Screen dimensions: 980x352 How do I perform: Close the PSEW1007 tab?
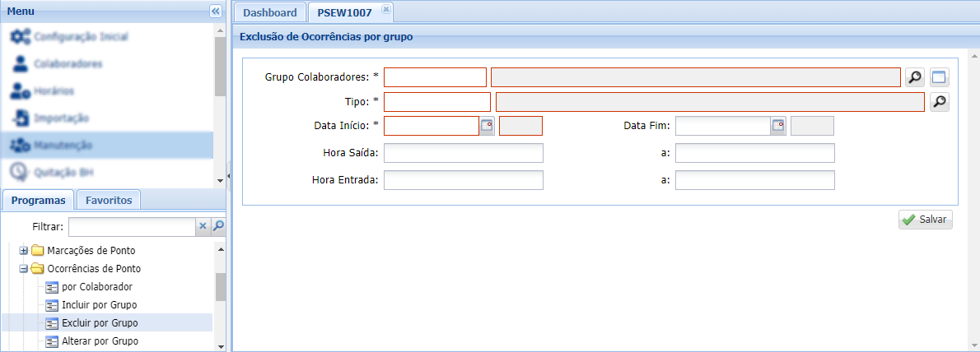click(386, 9)
